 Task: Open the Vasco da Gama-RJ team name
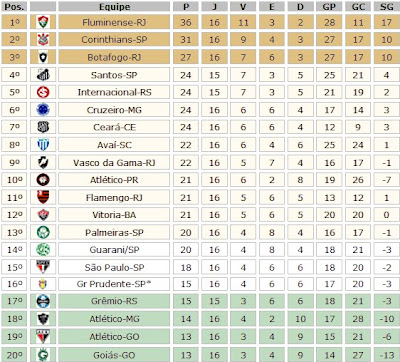[x=114, y=163]
